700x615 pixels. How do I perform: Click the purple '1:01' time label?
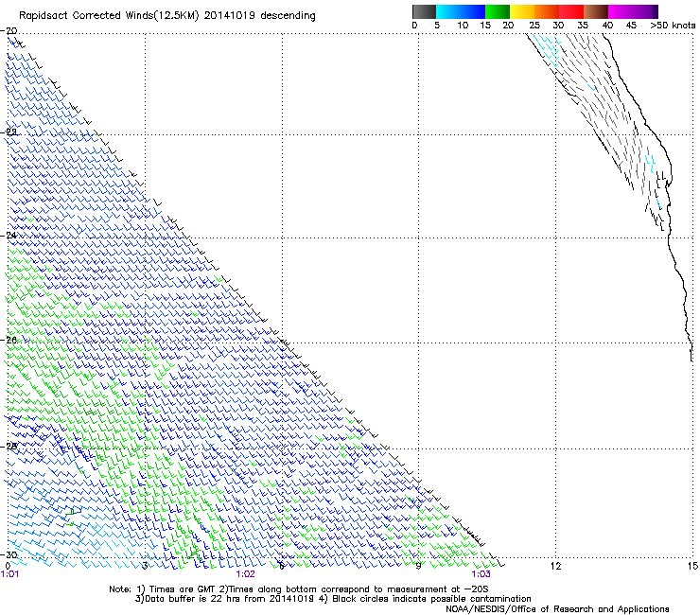coord(9,574)
